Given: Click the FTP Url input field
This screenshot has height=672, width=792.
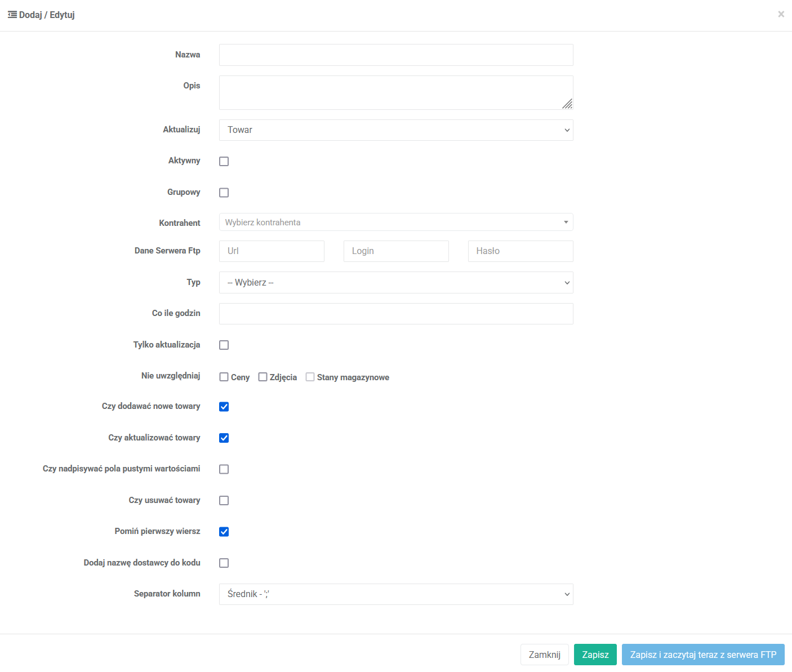Looking at the screenshot, I should [272, 251].
